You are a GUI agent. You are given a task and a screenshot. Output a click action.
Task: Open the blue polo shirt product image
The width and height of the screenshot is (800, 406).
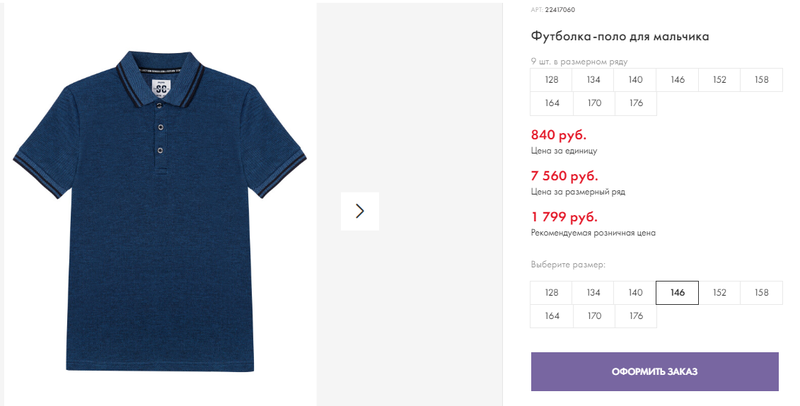(x=160, y=211)
